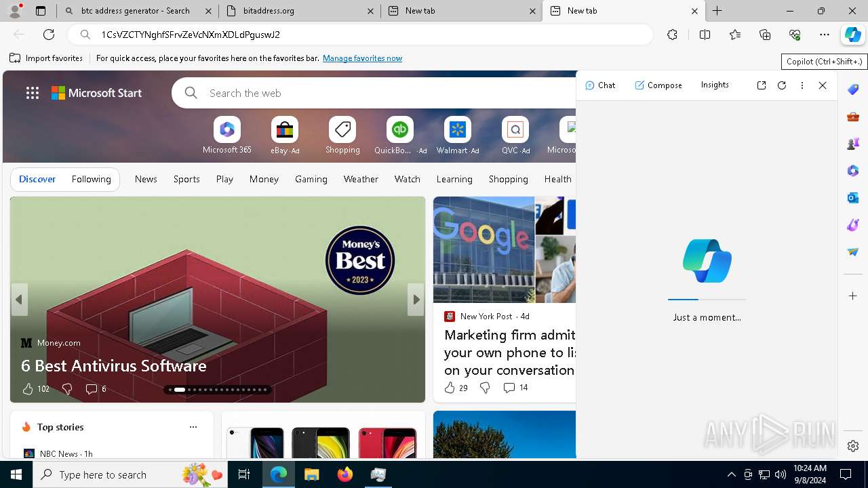Show hidden system tray icons
The height and width of the screenshot is (488, 868).
click(731, 474)
